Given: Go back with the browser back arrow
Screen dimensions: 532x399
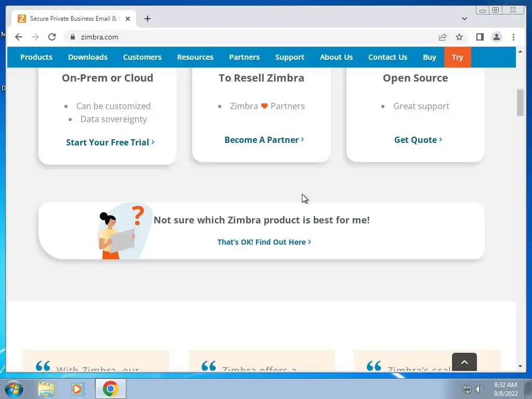Looking at the screenshot, I should (x=19, y=37).
